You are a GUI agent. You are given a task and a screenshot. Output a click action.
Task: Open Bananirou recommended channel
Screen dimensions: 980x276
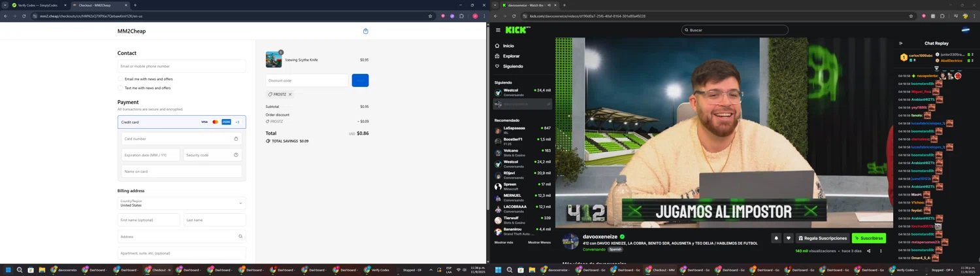tap(523, 232)
